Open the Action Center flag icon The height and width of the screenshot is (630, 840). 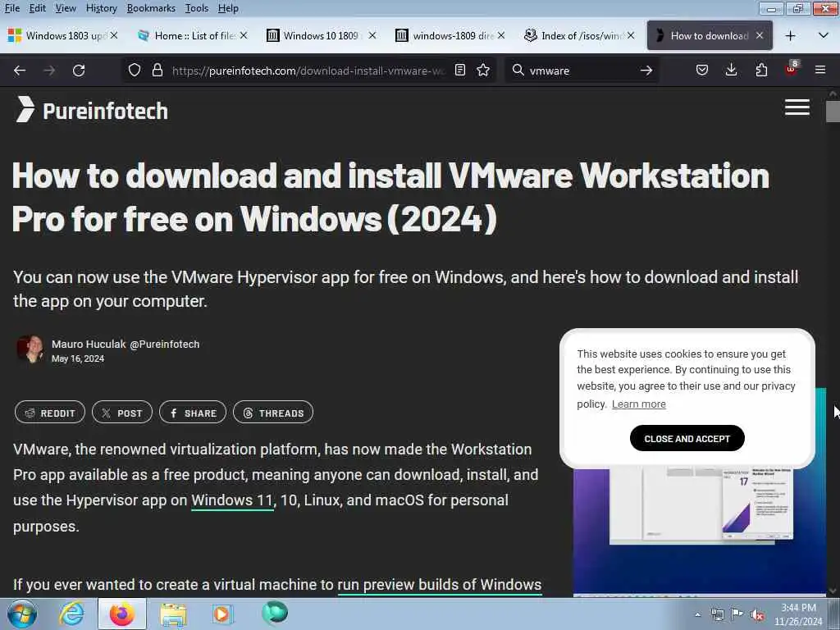tap(737, 614)
